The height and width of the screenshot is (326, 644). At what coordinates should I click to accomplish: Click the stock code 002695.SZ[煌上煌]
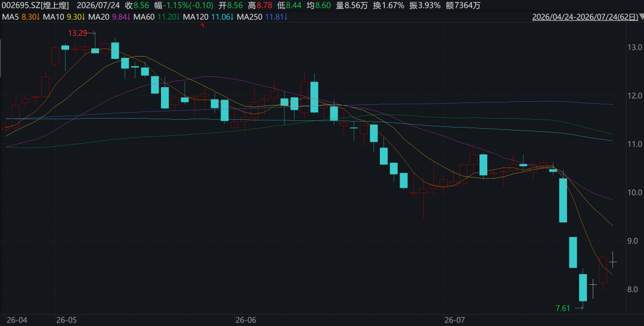(x=36, y=5)
